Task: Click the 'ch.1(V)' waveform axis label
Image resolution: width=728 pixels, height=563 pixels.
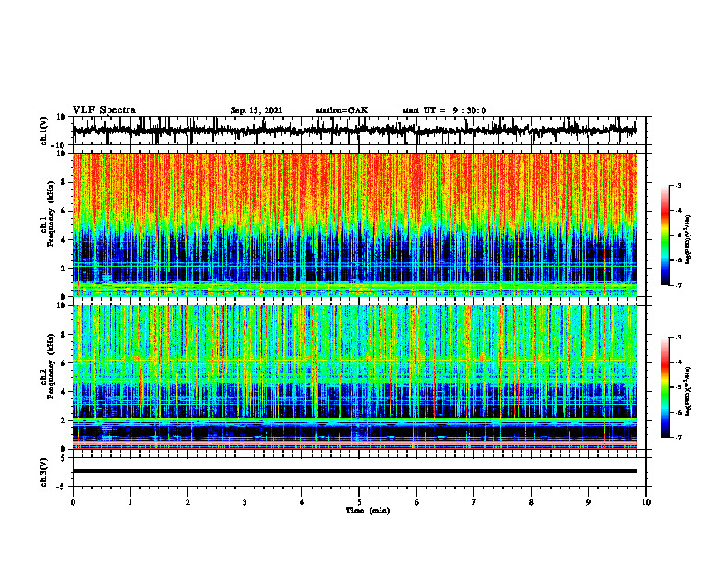Action: point(45,131)
